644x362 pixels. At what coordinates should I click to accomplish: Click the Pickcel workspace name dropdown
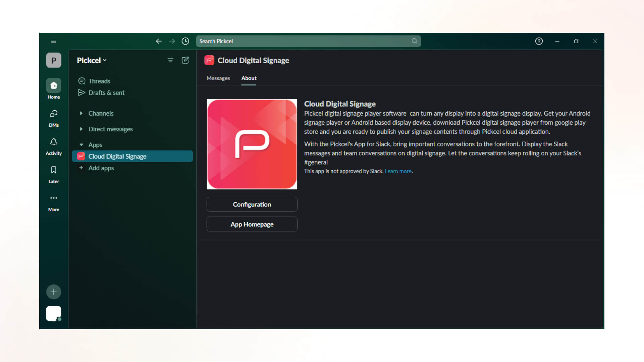coord(92,60)
